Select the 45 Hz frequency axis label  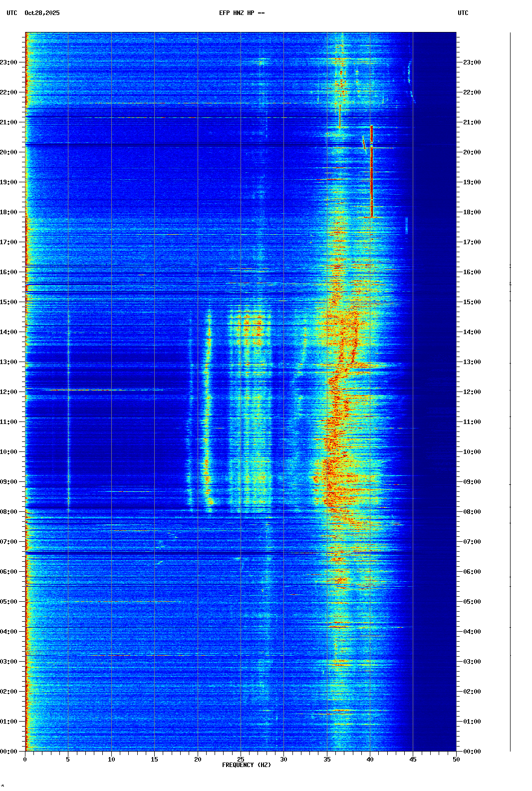pos(413,760)
